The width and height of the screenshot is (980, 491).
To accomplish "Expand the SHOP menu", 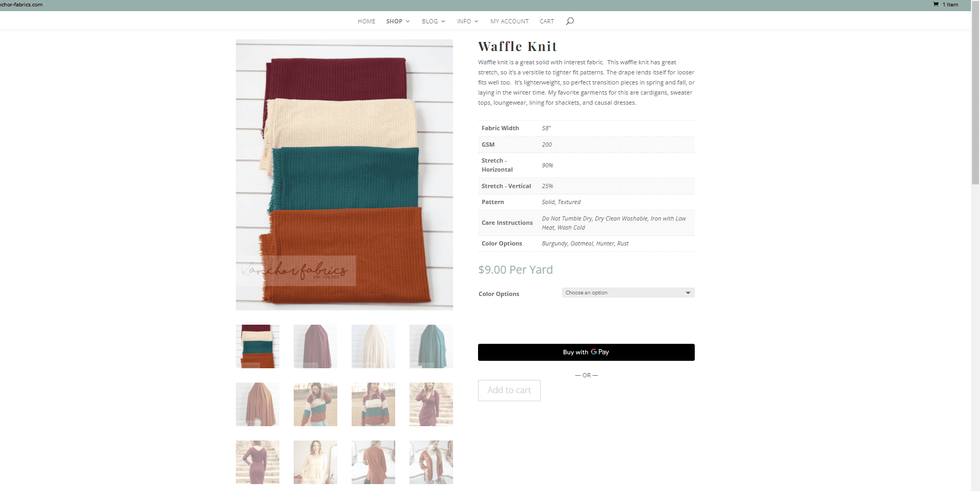I will [x=397, y=21].
